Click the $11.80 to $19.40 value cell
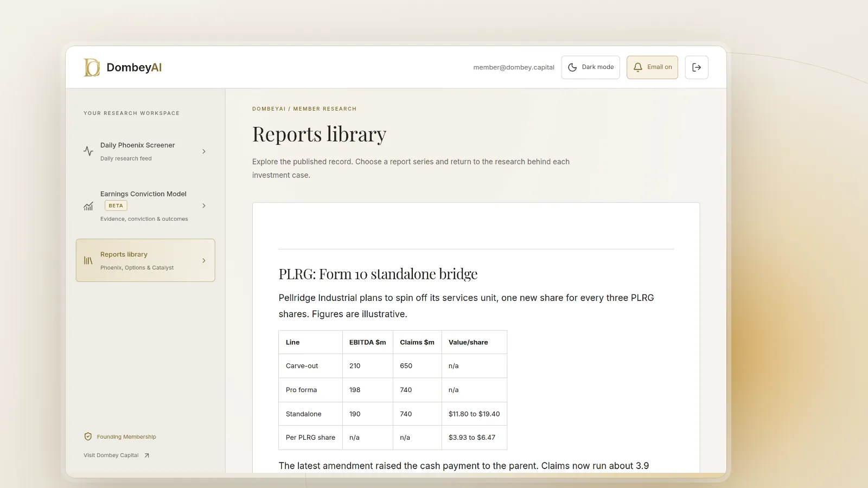Image resolution: width=868 pixels, height=488 pixels. (474, 414)
